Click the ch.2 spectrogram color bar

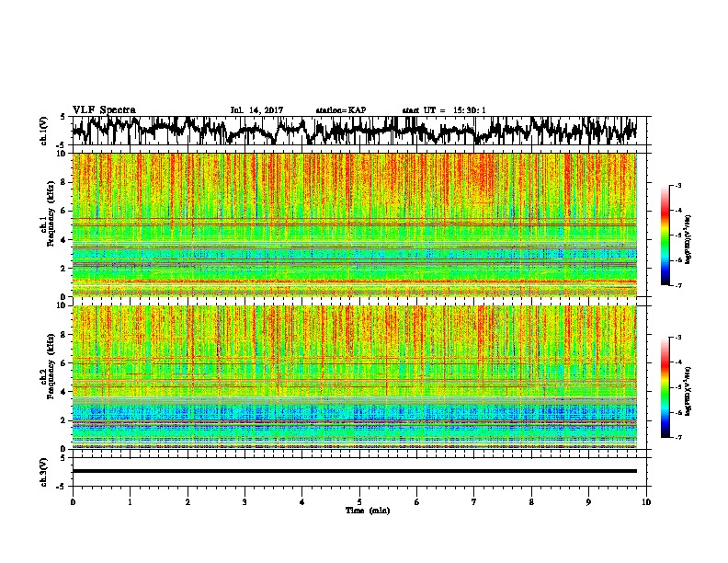[x=665, y=387]
